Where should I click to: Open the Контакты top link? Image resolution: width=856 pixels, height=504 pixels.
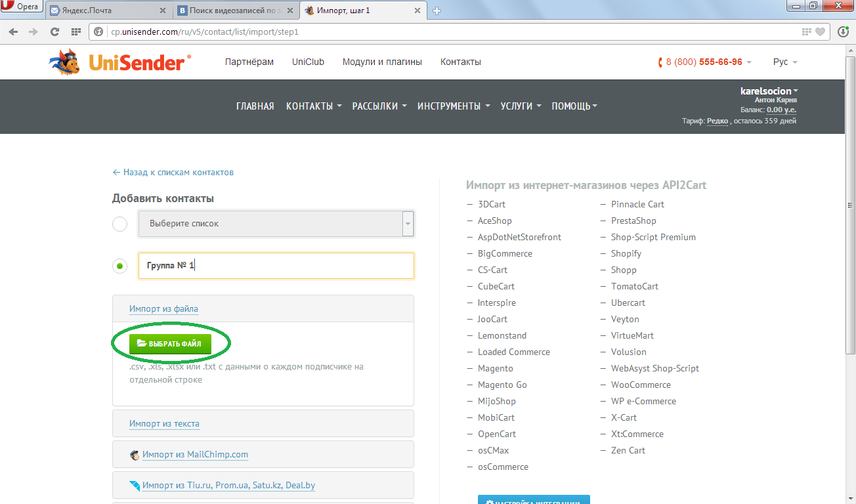(x=461, y=62)
